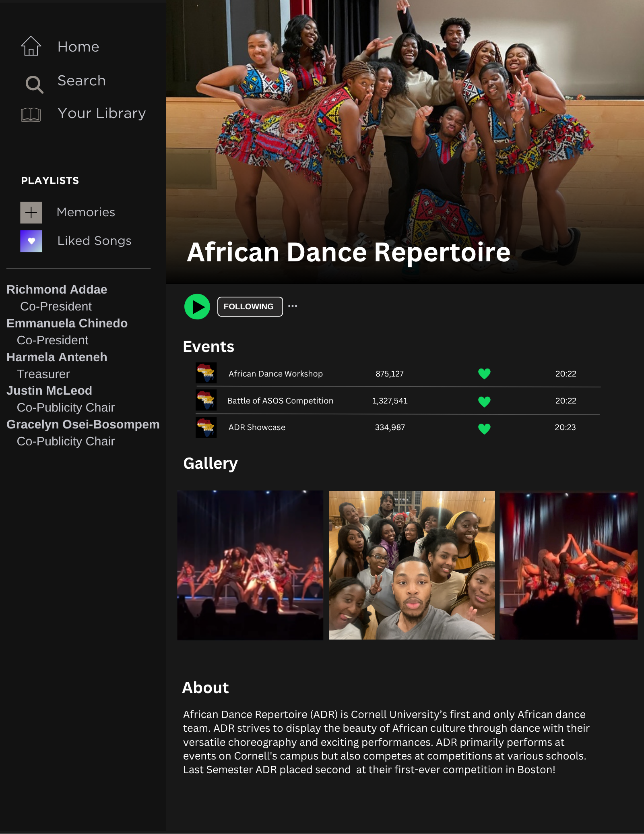Screen dimensions: 644x834
Task: Click the Your Library book icon
Action: (31, 114)
